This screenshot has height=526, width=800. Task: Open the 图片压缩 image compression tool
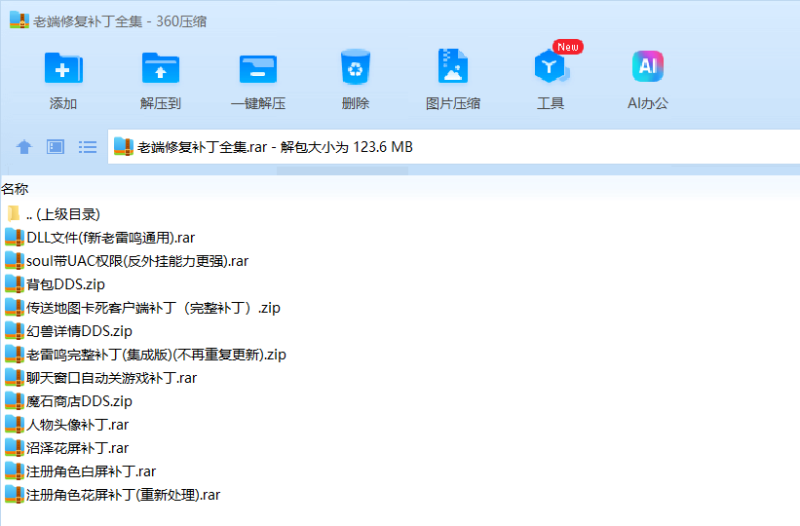coord(453,66)
